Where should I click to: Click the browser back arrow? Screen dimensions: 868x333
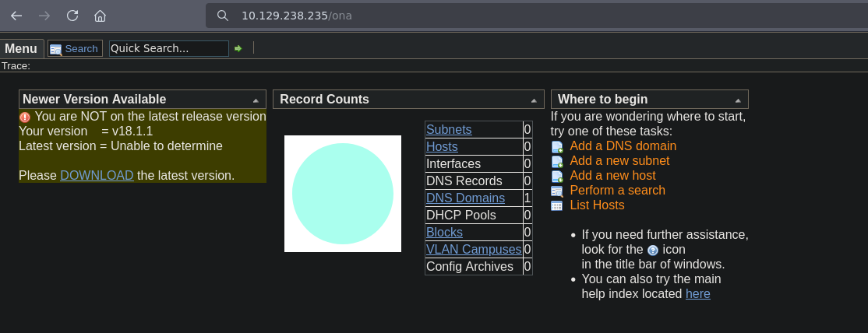point(16,16)
